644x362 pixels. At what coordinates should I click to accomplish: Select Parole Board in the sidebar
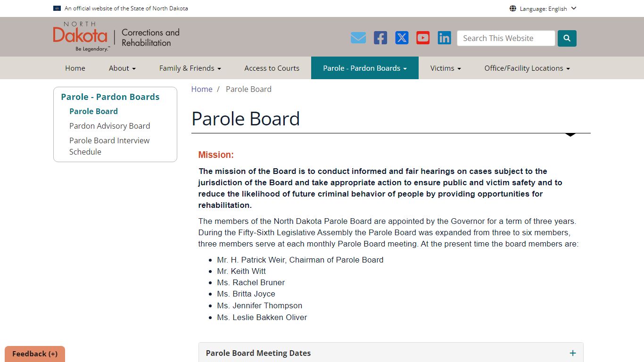point(93,111)
